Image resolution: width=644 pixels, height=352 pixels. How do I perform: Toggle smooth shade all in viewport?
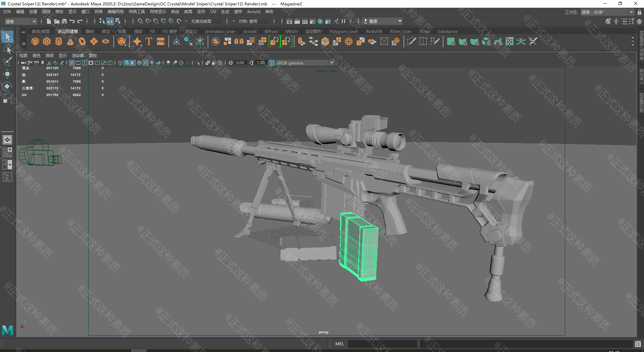click(126, 63)
